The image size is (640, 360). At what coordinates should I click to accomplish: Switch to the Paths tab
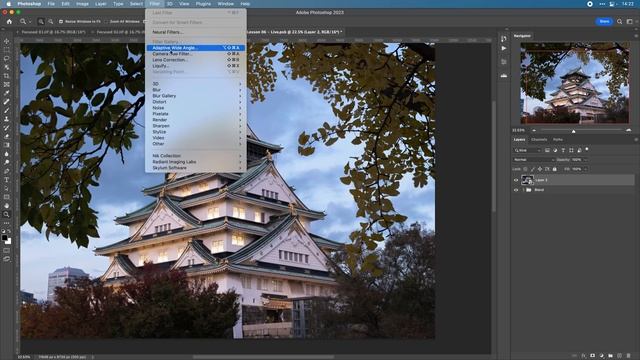pyautogui.click(x=558, y=140)
